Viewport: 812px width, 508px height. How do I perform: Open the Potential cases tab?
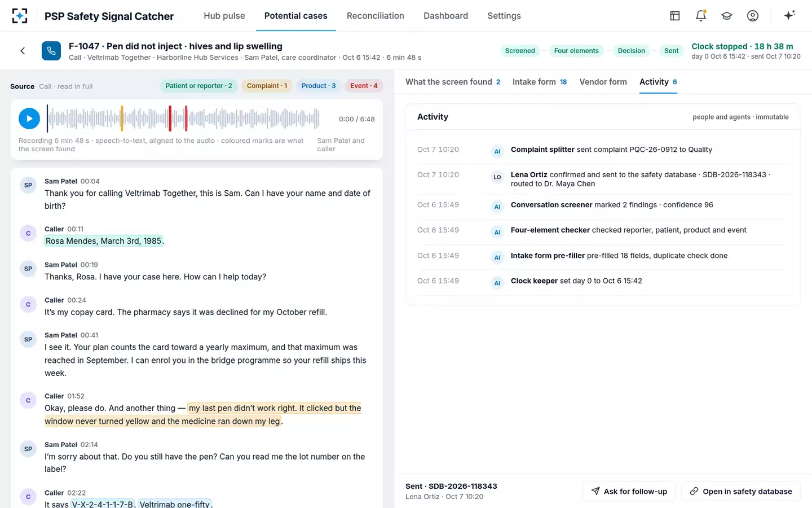(x=296, y=16)
